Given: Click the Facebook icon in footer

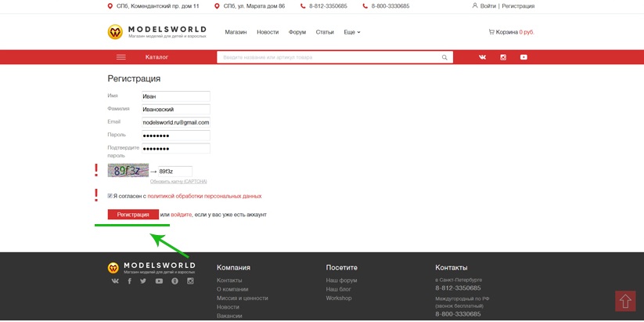Looking at the screenshot, I should 129,281.
